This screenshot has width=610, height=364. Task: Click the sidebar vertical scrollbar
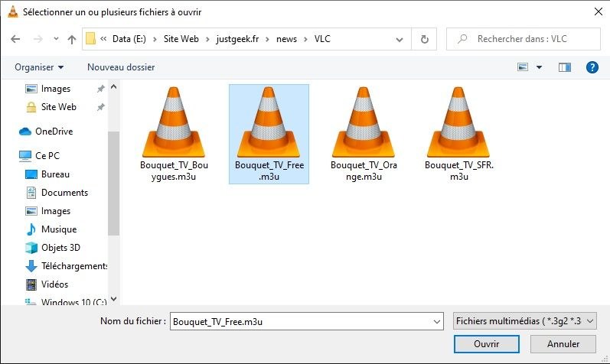click(114, 184)
